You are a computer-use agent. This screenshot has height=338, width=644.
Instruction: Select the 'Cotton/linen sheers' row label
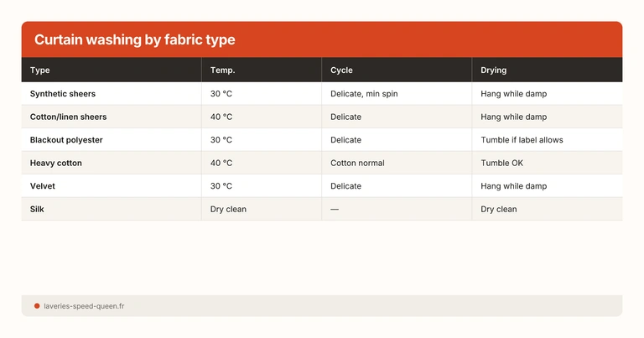[68, 117]
